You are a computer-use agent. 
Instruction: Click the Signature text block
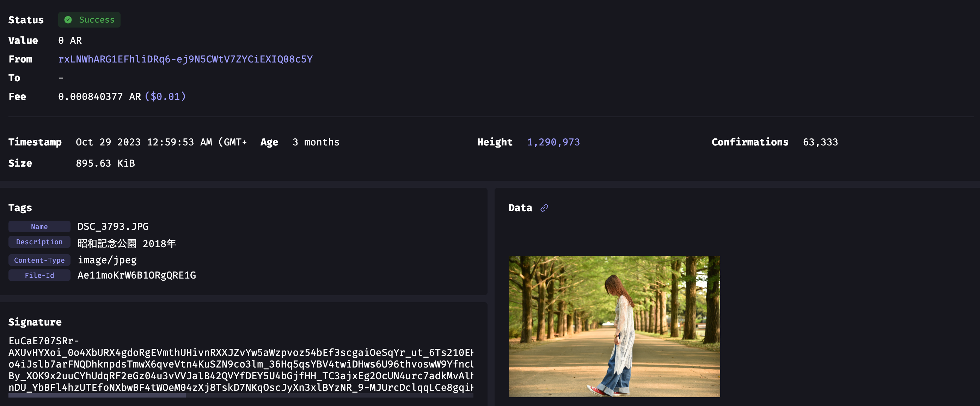click(x=240, y=364)
